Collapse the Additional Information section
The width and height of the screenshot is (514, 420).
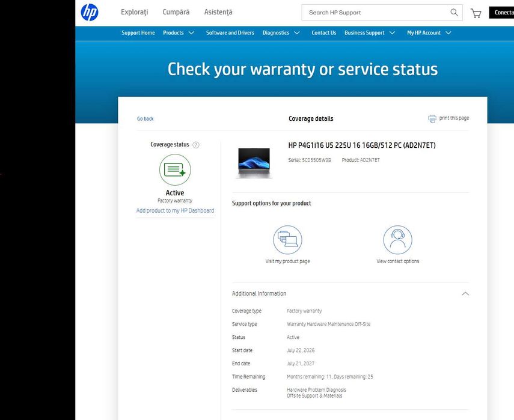pos(465,294)
